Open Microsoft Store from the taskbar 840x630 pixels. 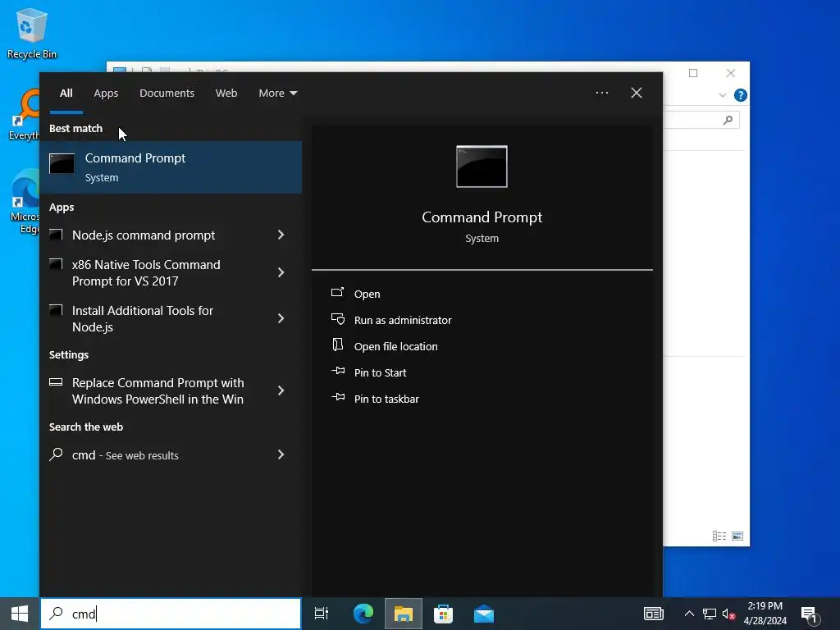444,614
